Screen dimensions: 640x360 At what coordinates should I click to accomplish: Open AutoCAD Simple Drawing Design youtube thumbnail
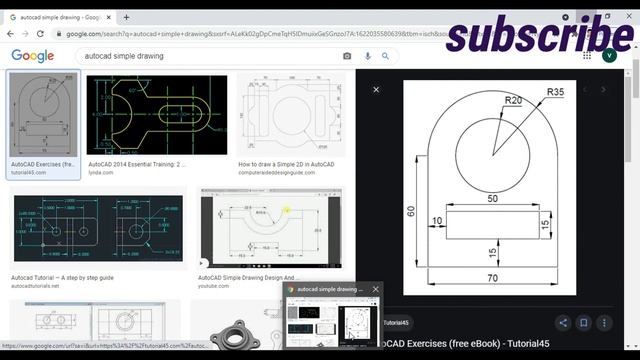pyautogui.click(x=271, y=228)
